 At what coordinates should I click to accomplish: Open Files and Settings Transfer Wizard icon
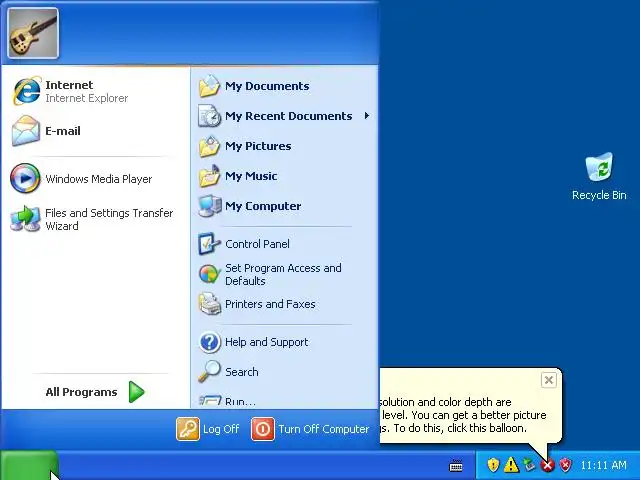click(x=25, y=219)
